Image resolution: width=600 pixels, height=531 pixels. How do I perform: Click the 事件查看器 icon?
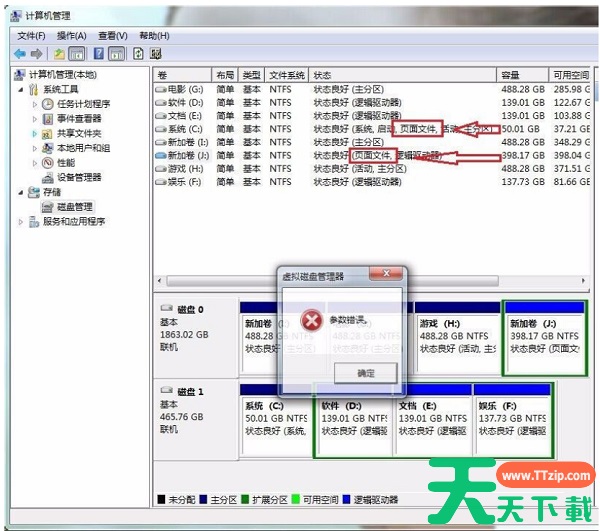point(47,119)
